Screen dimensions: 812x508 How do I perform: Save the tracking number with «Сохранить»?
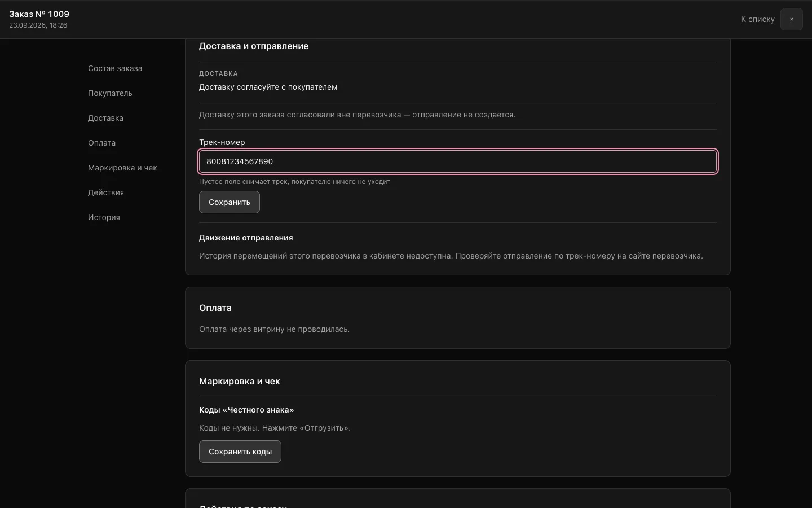coord(230,202)
